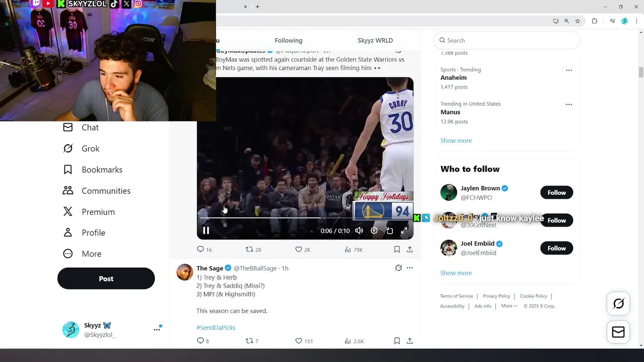The image size is (644, 362).
Task: Switch to the Following tab
Action: [288, 40]
